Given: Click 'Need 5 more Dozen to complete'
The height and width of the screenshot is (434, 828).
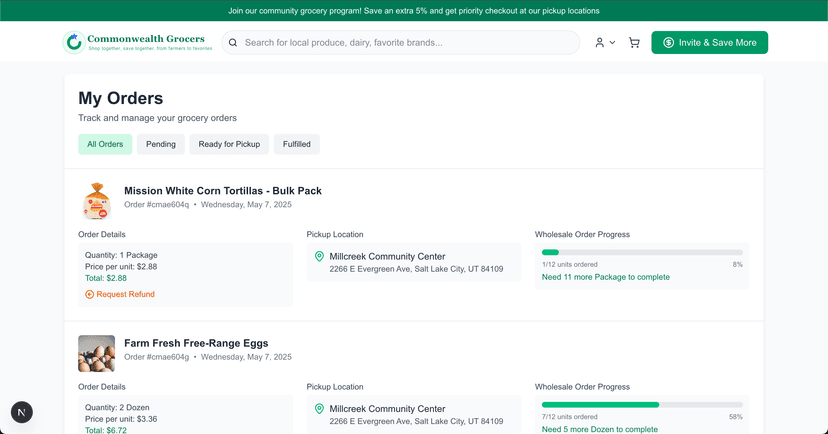Looking at the screenshot, I should point(600,429).
